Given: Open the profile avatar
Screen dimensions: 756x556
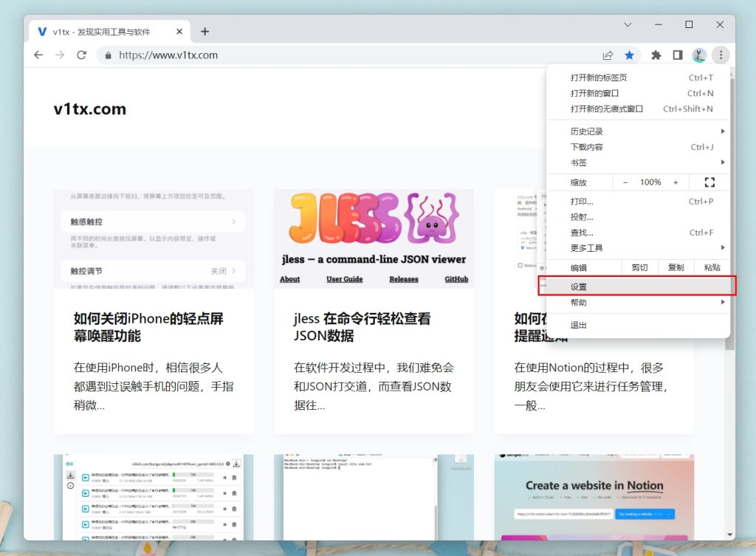Looking at the screenshot, I should (x=699, y=55).
